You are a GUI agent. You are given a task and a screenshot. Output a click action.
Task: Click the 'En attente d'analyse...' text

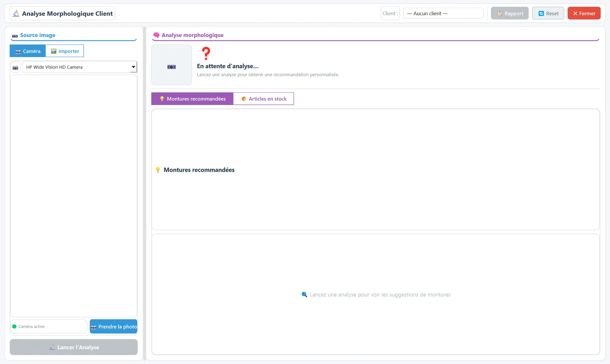tap(228, 66)
